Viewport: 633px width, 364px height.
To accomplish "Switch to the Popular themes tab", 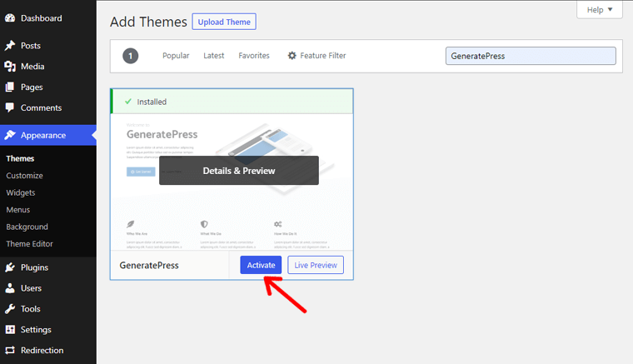I will pos(176,56).
